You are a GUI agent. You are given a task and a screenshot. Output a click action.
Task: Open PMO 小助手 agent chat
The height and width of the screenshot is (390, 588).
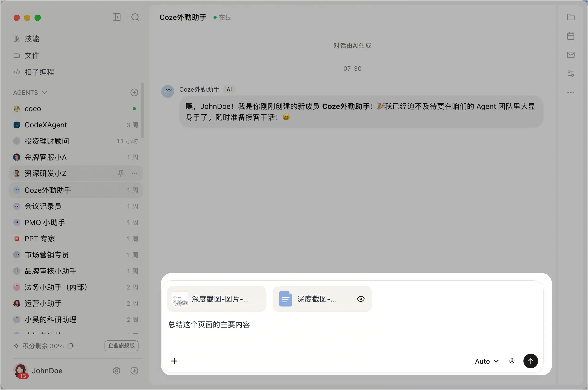76,222
